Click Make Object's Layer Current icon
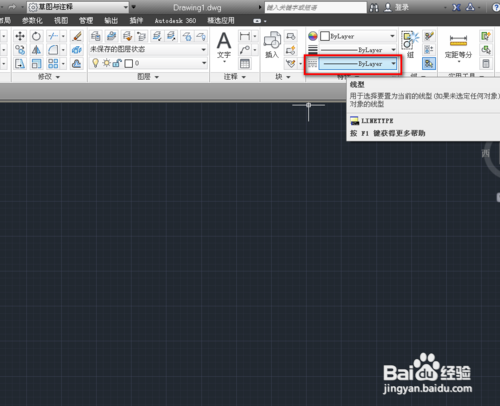The height and width of the screenshot is (406, 500). tap(111, 36)
